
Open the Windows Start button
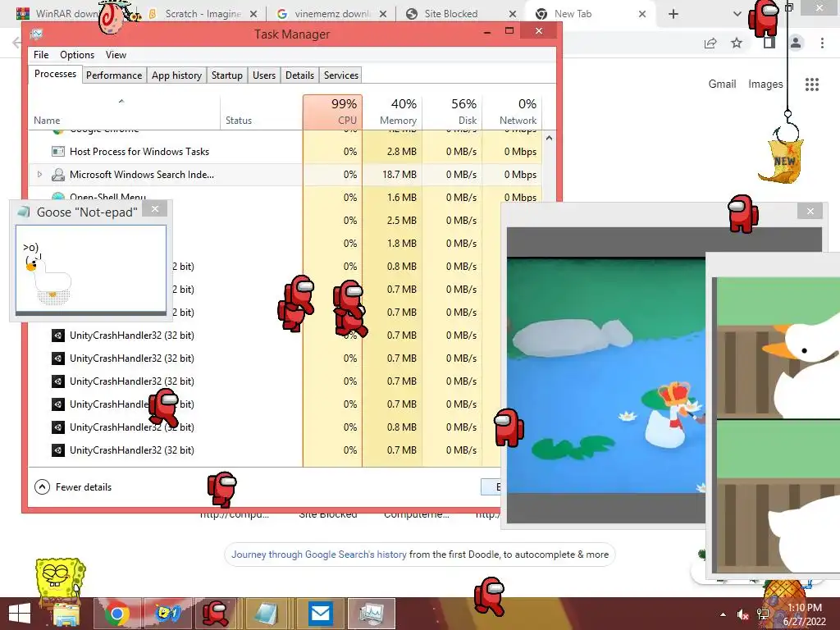click(x=20, y=614)
